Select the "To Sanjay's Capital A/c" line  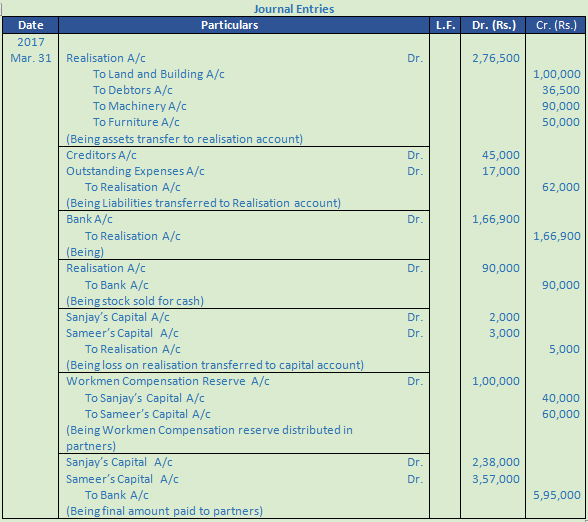pos(145,398)
